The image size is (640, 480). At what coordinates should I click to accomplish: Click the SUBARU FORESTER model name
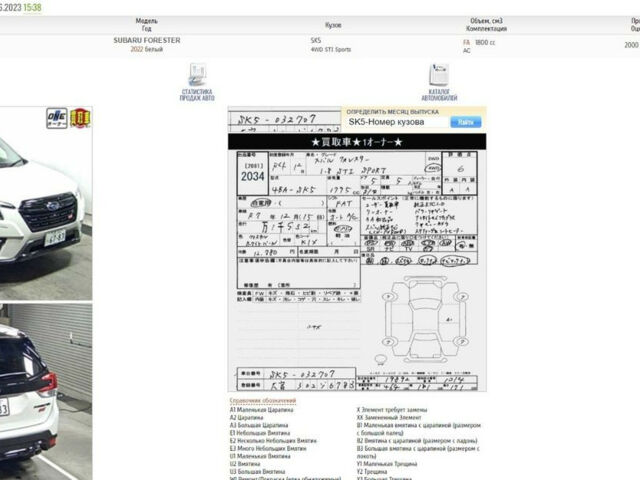tap(147, 40)
